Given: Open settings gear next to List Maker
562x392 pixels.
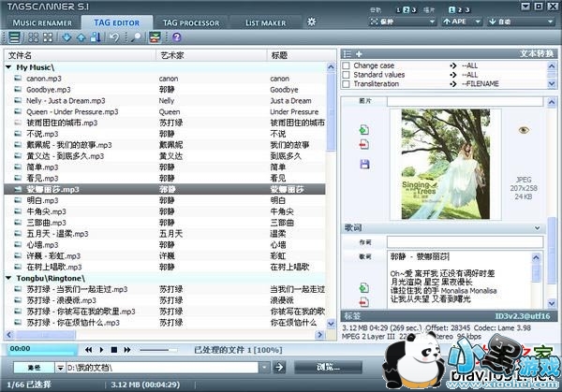Looking at the screenshot, I should (x=312, y=22).
